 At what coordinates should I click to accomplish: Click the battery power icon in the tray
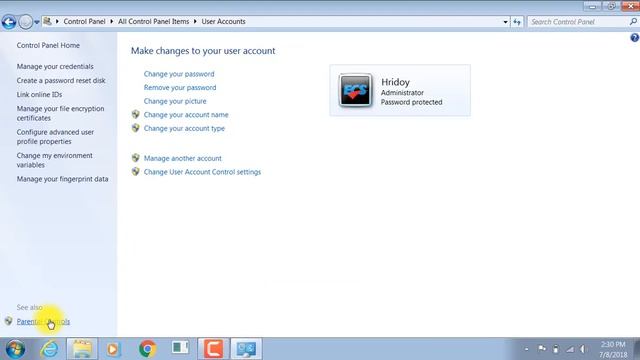[556, 349]
